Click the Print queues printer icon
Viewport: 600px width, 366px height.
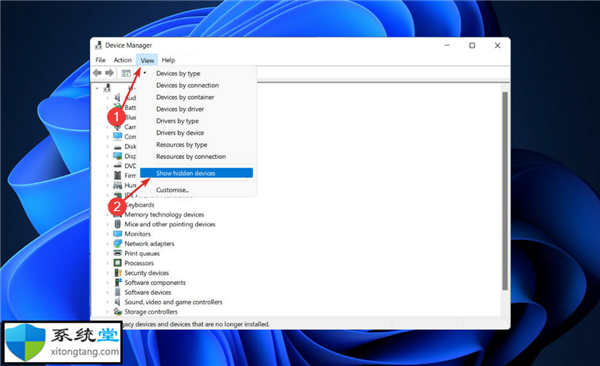(x=117, y=253)
